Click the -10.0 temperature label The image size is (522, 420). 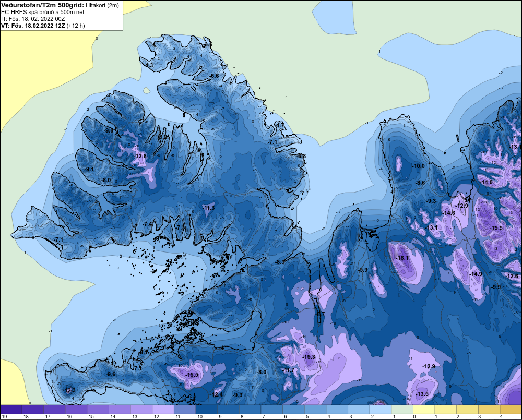419,166
